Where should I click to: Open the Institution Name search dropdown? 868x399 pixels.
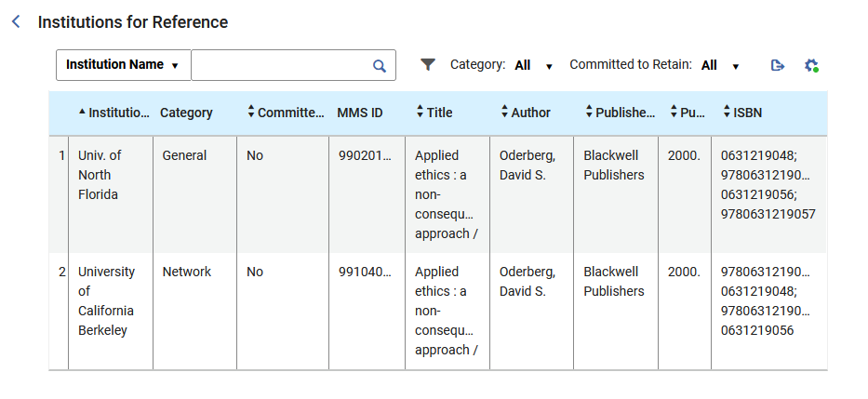pos(124,65)
